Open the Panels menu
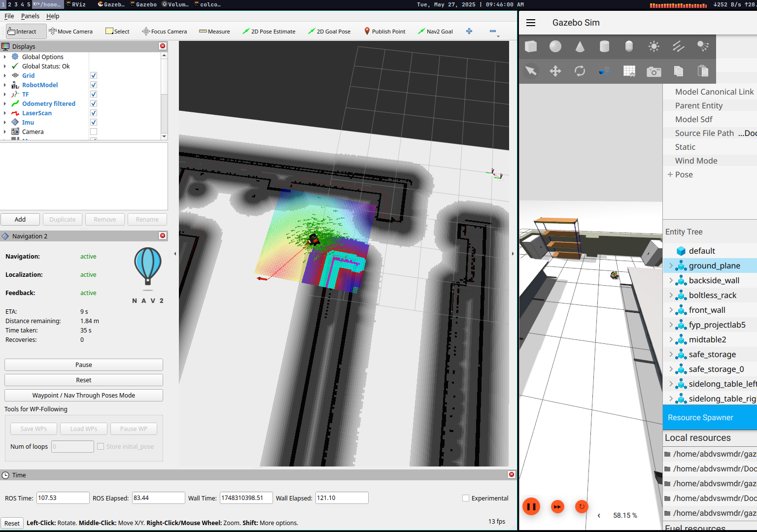 (x=30, y=16)
